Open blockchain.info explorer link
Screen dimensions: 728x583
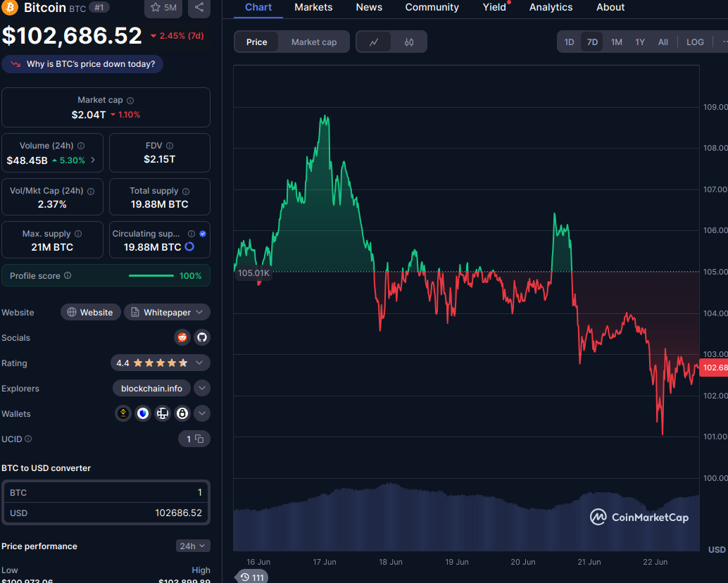(x=151, y=388)
